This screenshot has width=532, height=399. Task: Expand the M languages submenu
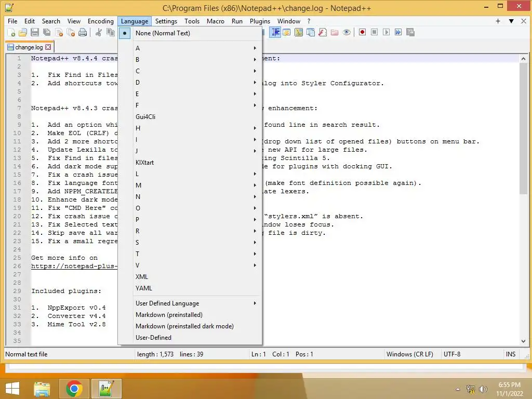[x=190, y=185]
